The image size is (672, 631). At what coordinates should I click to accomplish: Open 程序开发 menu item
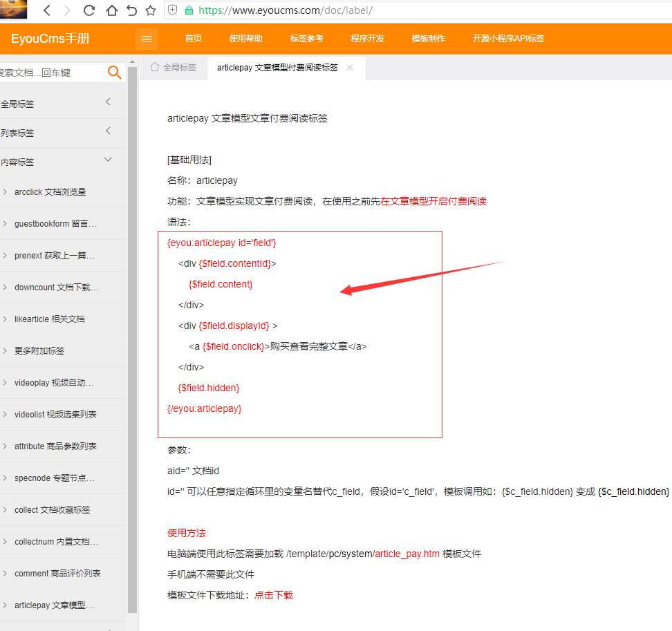(x=367, y=39)
